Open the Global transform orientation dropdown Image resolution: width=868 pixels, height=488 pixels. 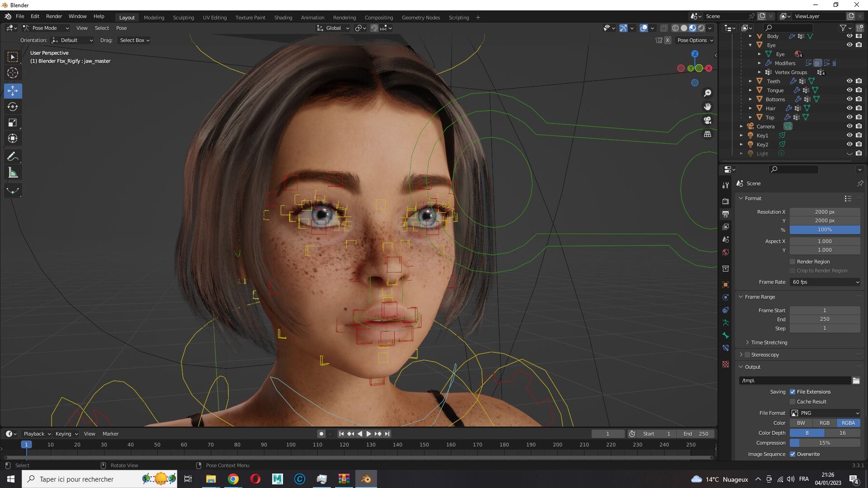[333, 28]
